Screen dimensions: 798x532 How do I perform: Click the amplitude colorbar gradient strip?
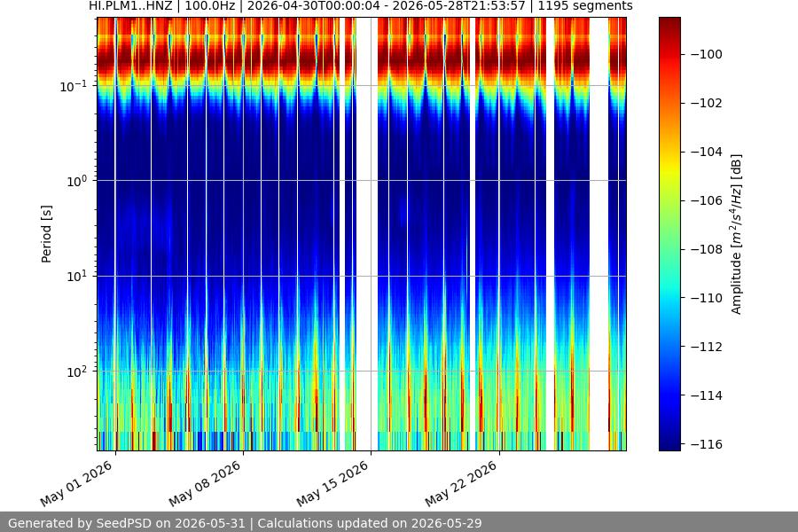pyautogui.click(x=669, y=234)
